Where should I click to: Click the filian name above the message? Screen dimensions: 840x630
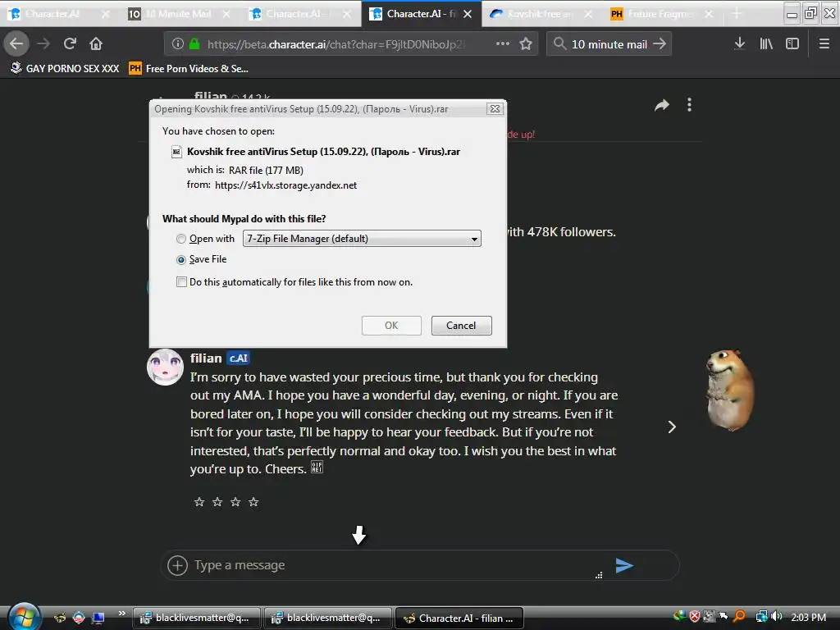pyautogui.click(x=206, y=358)
